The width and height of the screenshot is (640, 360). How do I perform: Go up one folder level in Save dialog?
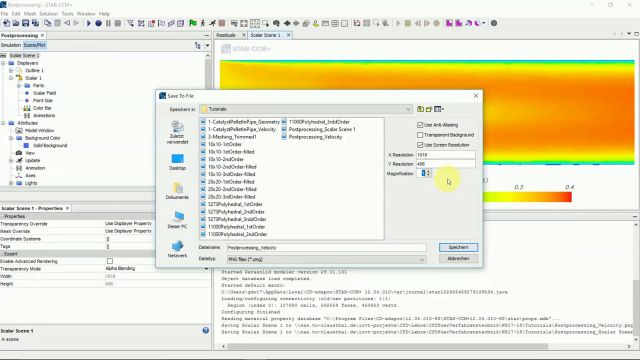420,109
